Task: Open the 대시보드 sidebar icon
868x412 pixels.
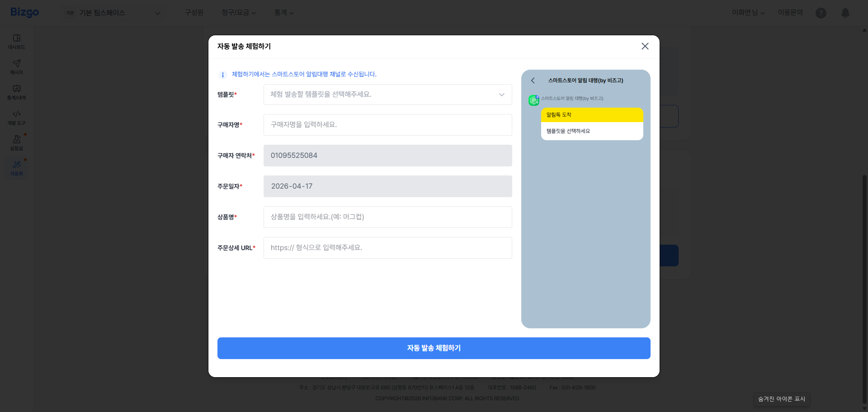Action: [16, 41]
